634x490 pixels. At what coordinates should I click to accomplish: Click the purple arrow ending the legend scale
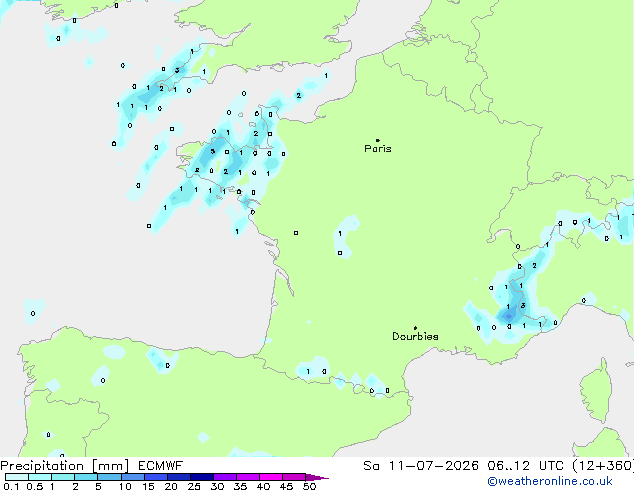pyautogui.click(x=317, y=477)
